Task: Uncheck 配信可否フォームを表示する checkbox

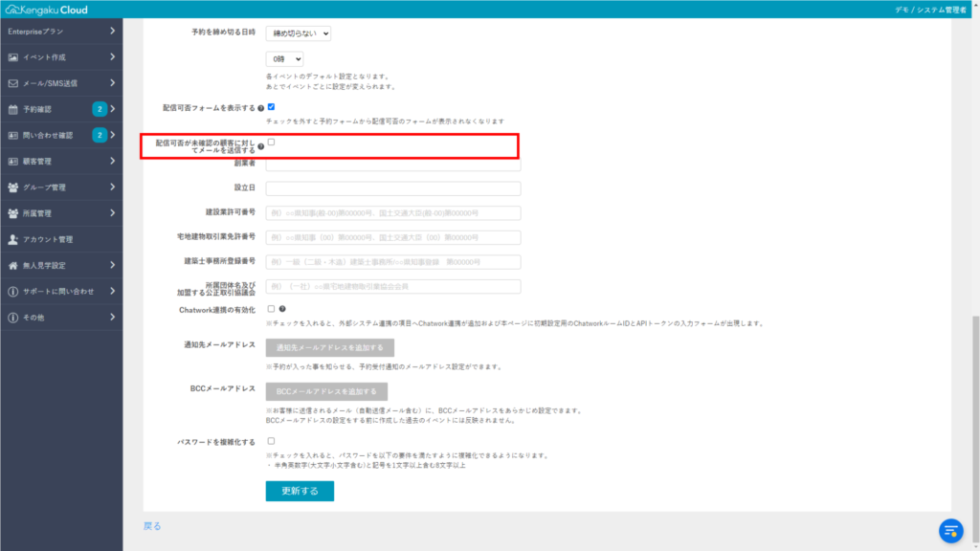Action: coord(271,107)
